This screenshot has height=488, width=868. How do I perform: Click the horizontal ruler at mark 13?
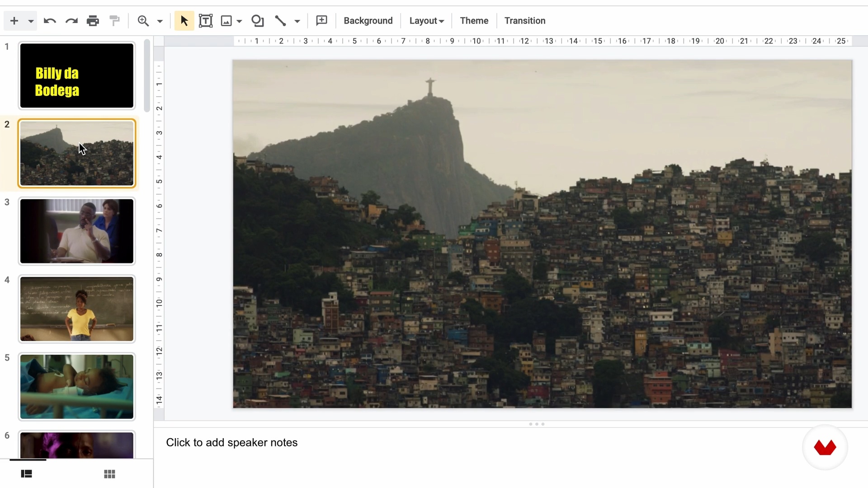coord(549,41)
